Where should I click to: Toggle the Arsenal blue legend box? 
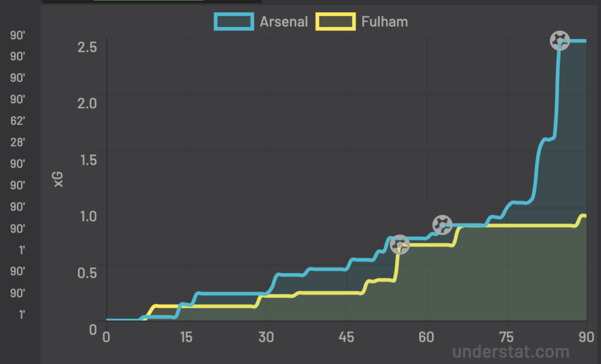coord(234,22)
